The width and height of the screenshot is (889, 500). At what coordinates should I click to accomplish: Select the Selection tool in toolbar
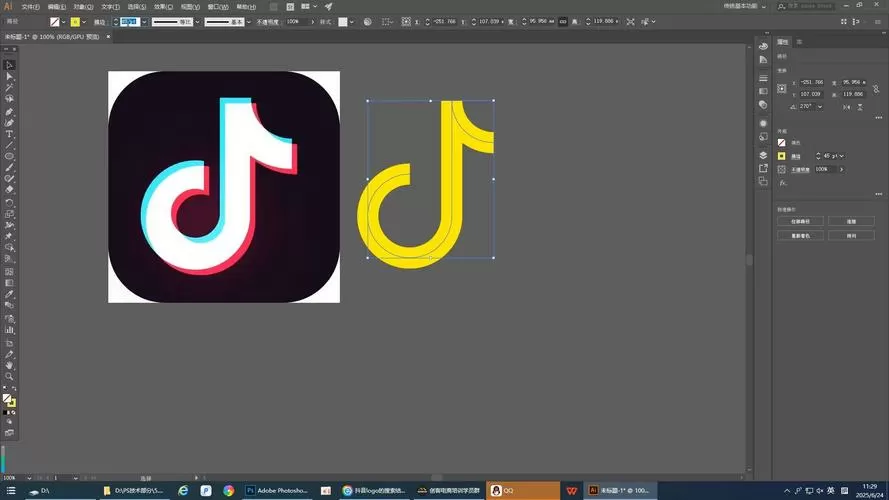[9, 65]
